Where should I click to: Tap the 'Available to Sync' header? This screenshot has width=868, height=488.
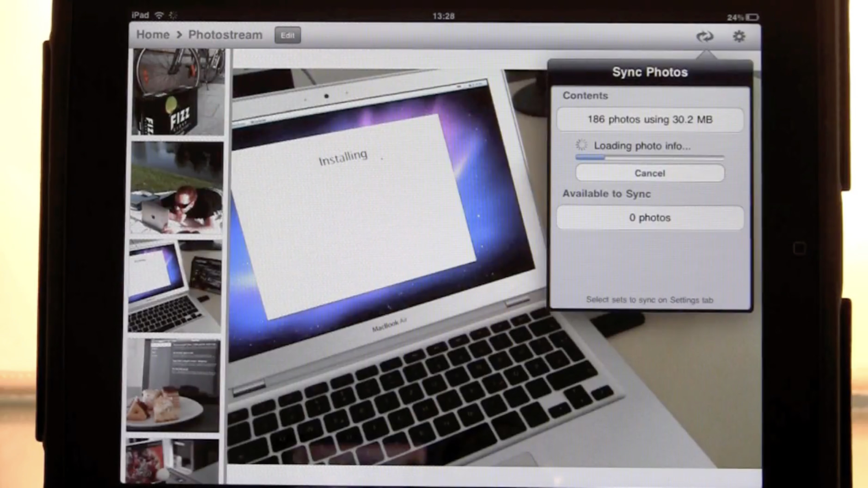click(x=606, y=194)
